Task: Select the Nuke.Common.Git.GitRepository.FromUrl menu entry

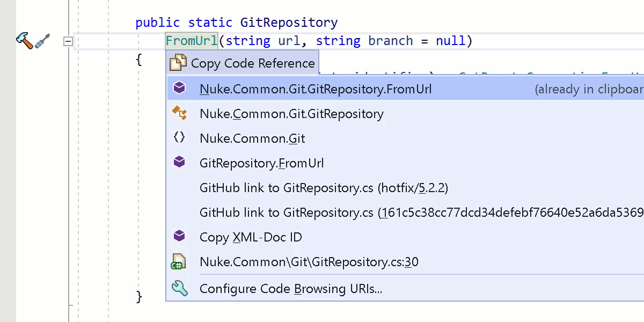Action: (315, 89)
